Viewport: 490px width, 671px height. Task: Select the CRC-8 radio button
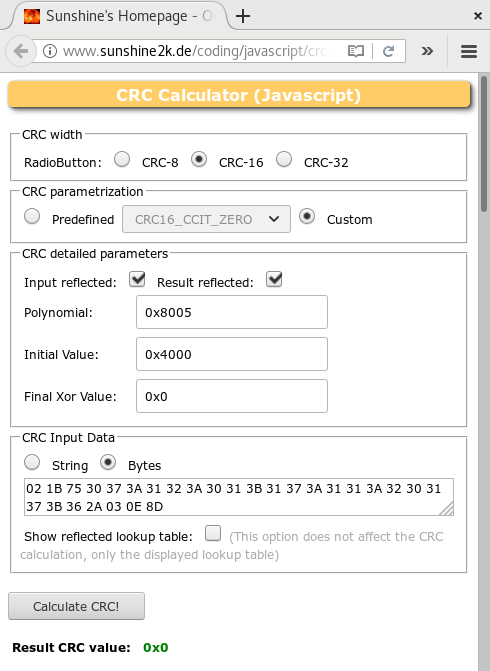(x=122, y=159)
